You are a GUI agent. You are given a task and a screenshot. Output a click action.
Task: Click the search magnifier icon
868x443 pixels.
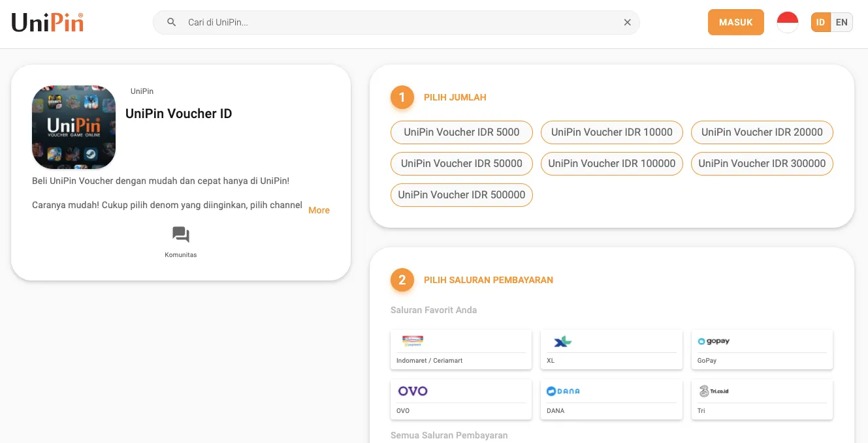click(172, 22)
